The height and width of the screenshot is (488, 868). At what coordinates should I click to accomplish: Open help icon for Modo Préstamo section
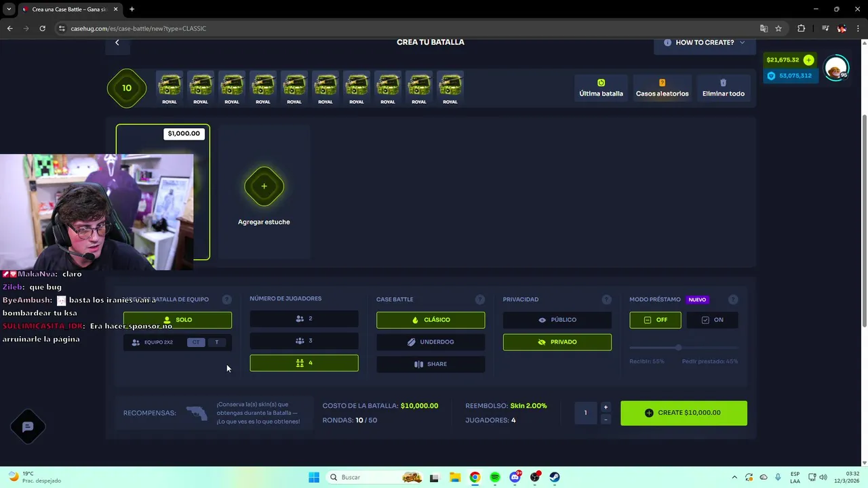click(733, 300)
